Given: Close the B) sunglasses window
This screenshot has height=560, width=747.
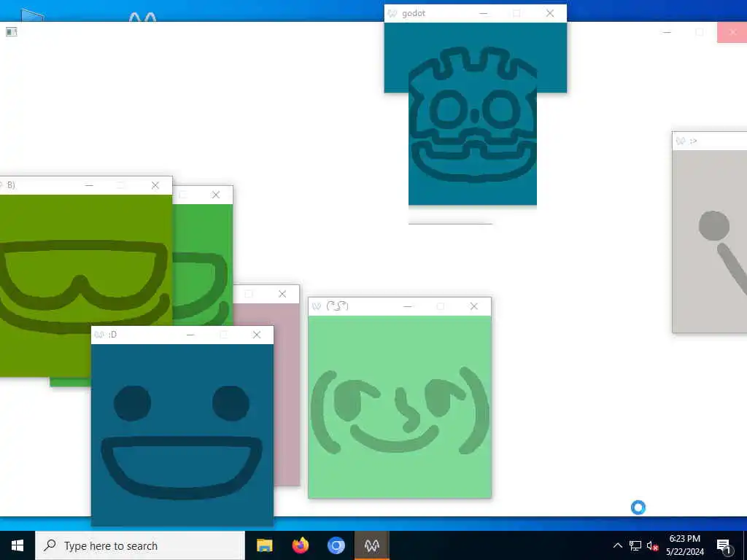Looking at the screenshot, I should [x=155, y=185].
